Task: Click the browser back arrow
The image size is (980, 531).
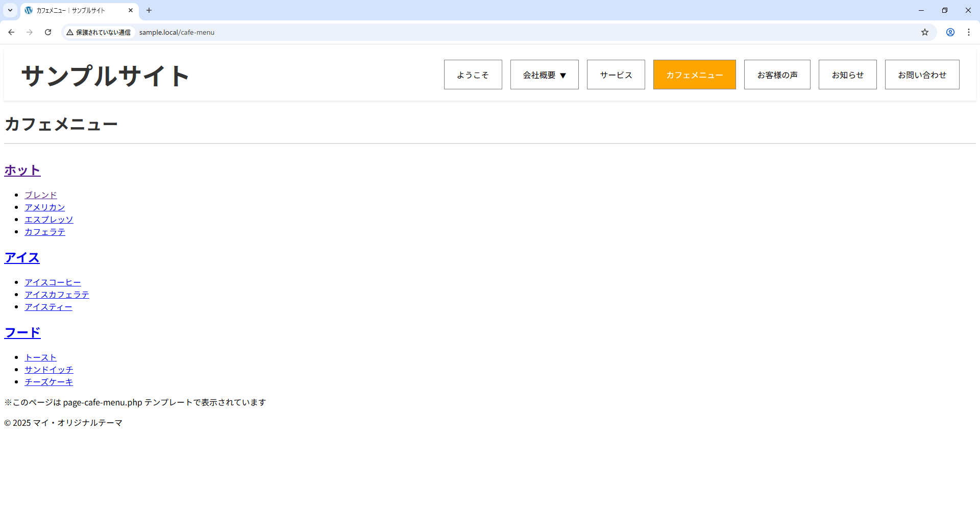Action: tap(11, 32)
